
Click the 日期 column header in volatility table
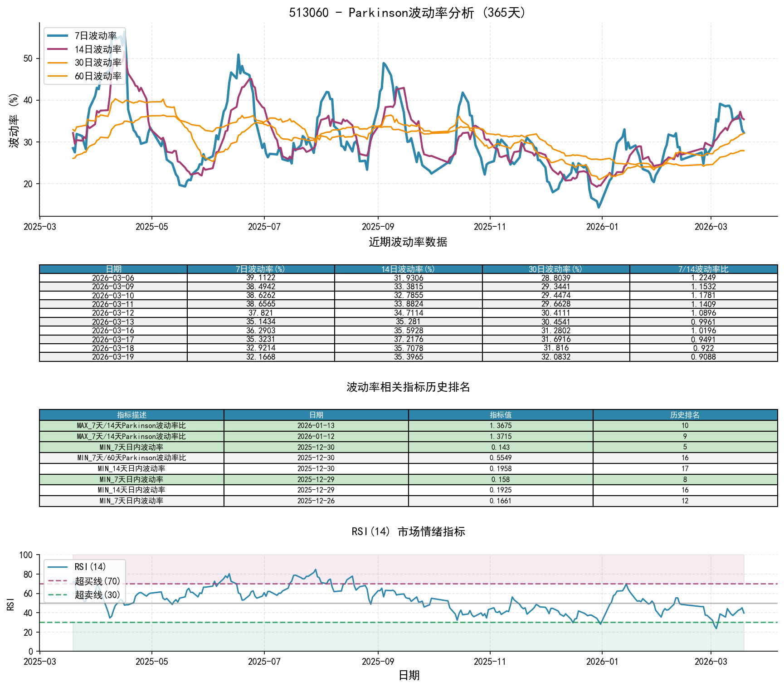click(113, 269)
